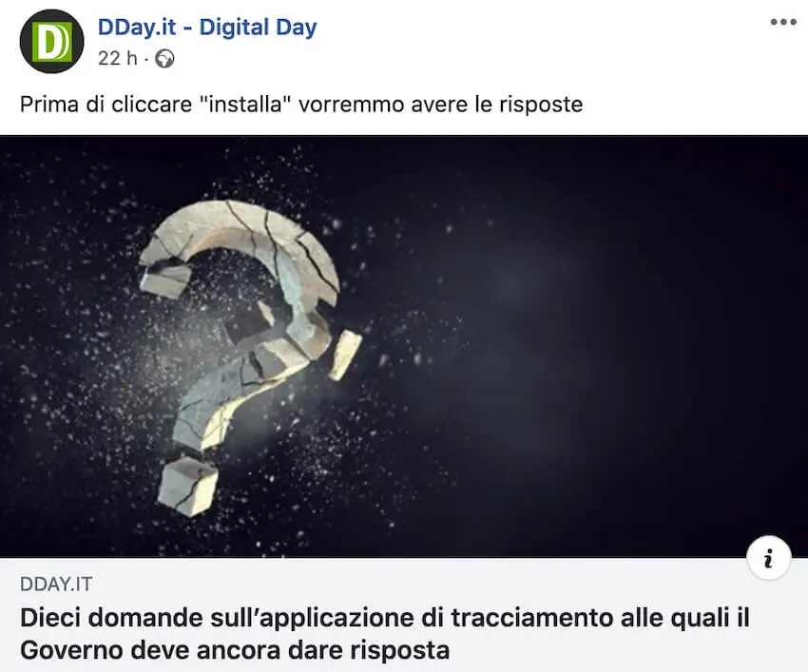Open the DDay.it - Digital Day page
Viewport: 808px width, 672px height.
[207, 28]
